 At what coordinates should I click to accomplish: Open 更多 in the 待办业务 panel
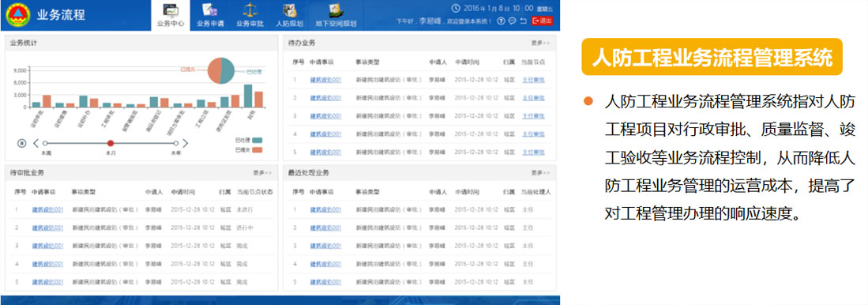click(x=540, y=43)
